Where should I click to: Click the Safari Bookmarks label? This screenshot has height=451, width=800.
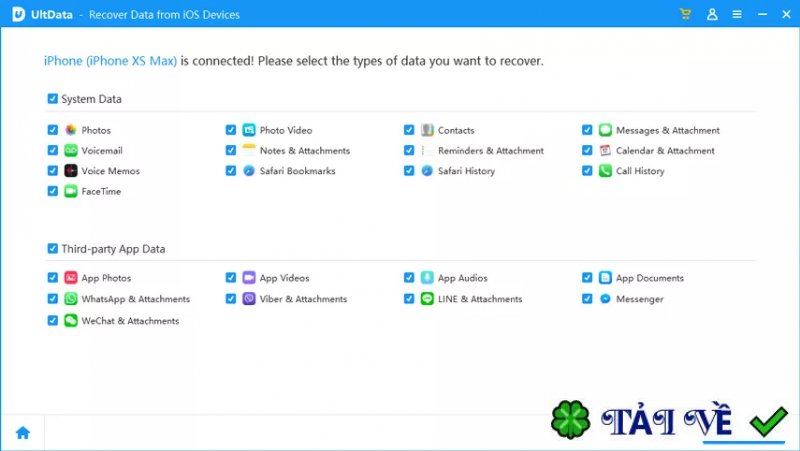click(x=297, y=171)
